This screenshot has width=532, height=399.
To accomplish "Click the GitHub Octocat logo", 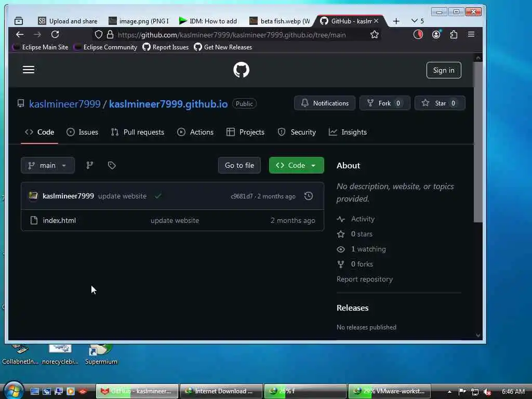I will [x=241, y=70].
